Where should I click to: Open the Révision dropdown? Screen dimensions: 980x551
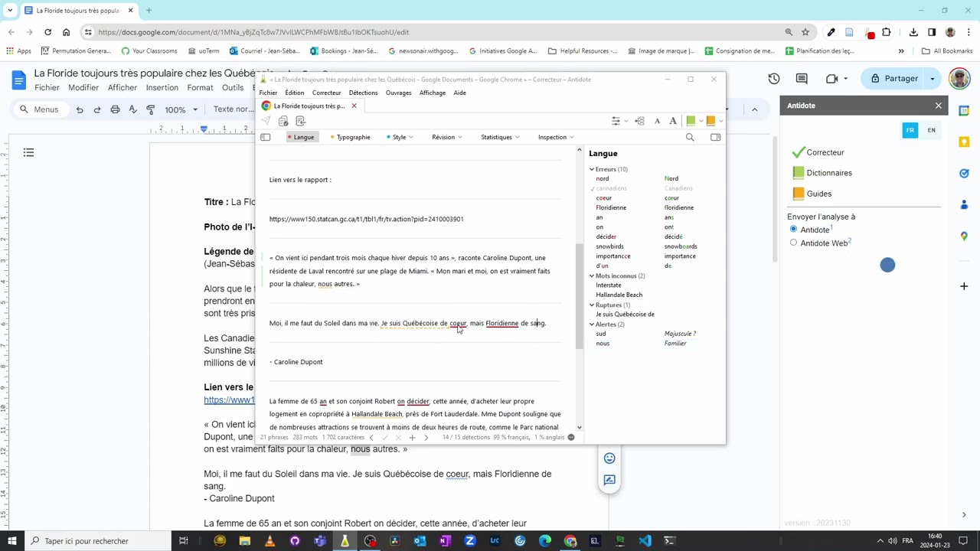[x=447, y=138]
